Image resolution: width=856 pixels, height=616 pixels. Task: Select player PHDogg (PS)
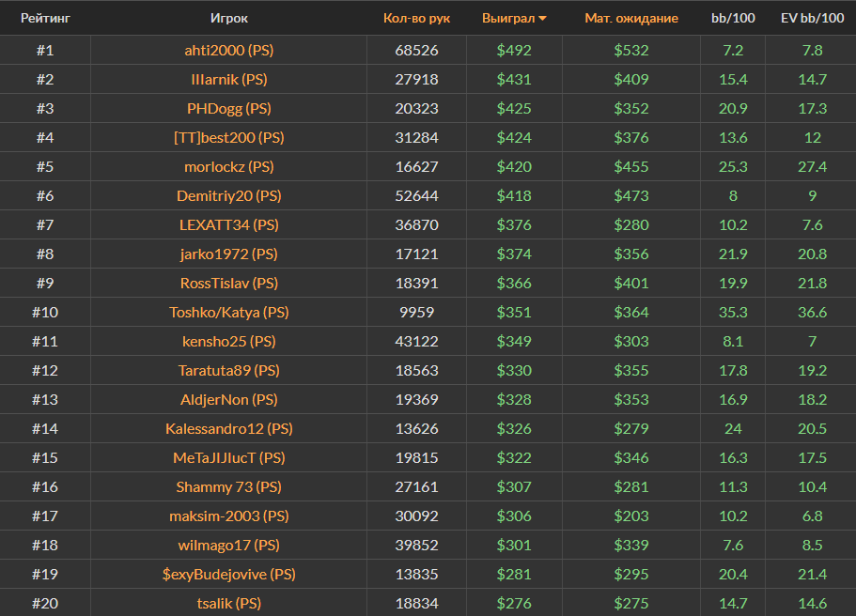click(x=229, y=108)
